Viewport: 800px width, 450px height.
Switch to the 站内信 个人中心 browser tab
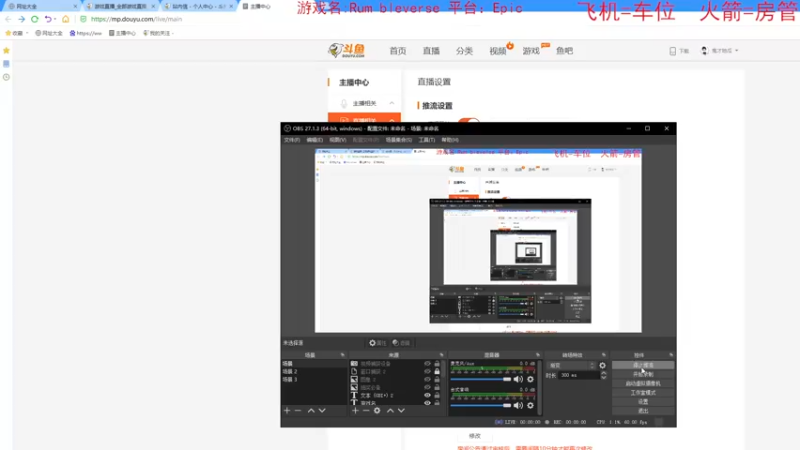point(198,6)
